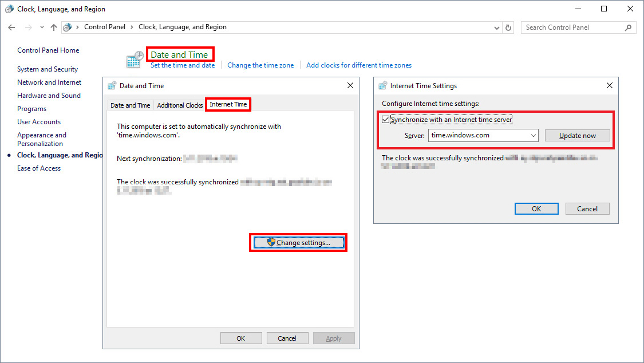Click the up-folder arrow in the address bar
The image size is (644, 363).
(54, 27)
